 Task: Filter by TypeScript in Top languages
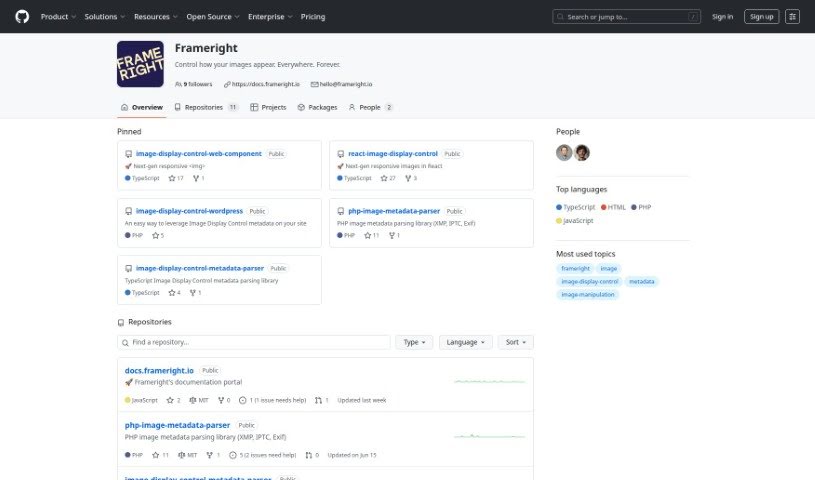576,207
